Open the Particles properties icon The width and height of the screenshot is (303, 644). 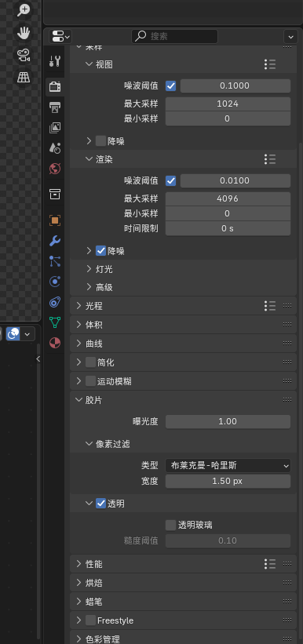point(55,261)
